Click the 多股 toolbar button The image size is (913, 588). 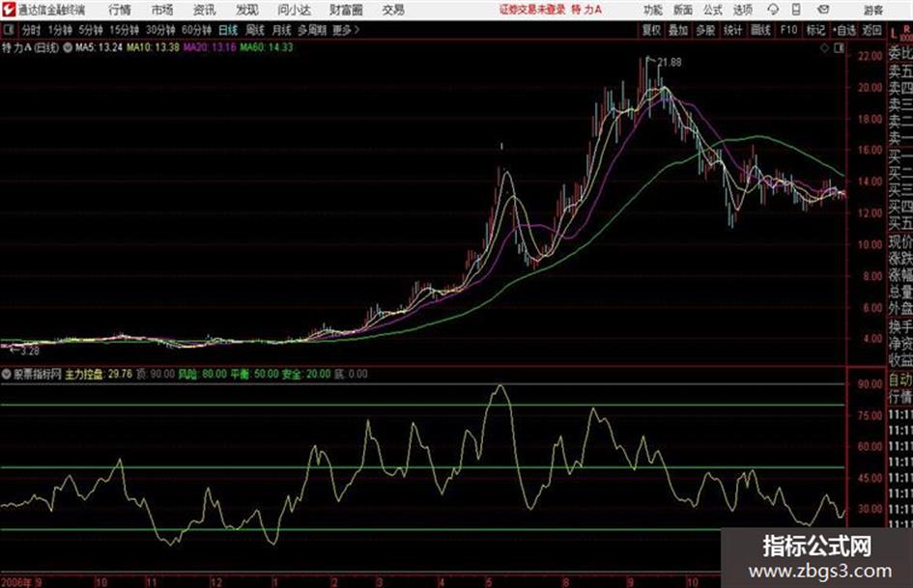705,30
